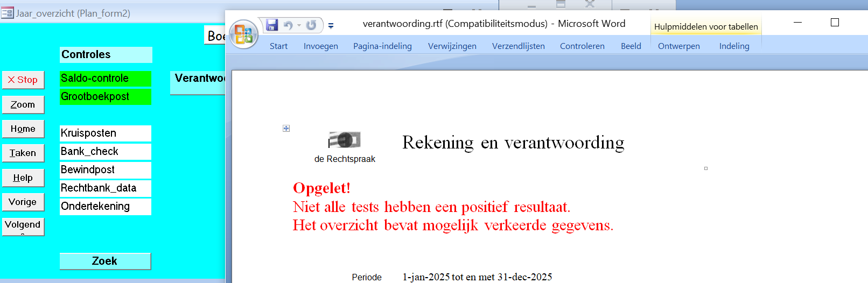The height and width of the screenshot is (283, 868).
Task: Minimize the Word window
Action: click(798, 23)
